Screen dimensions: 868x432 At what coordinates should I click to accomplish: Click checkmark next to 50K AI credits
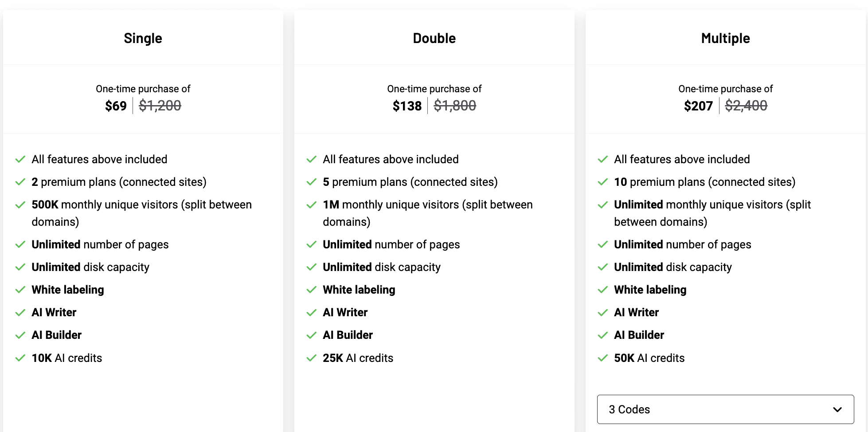(603, 358)
